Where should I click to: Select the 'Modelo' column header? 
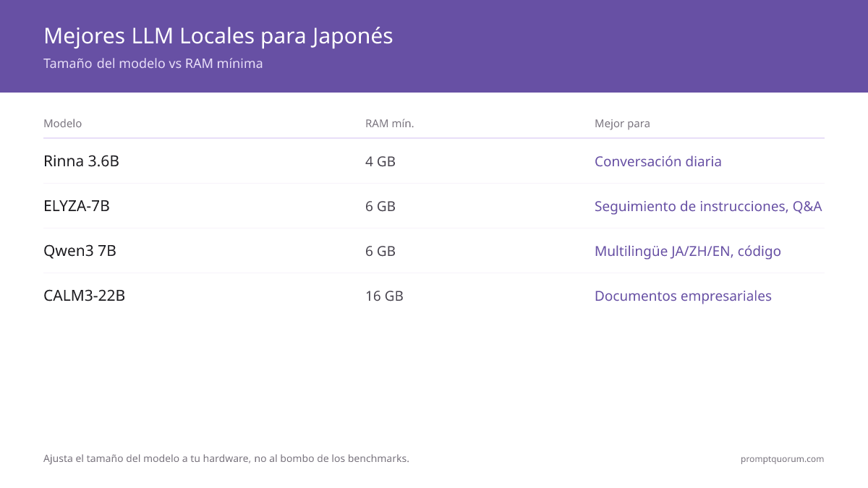[63, 124]
